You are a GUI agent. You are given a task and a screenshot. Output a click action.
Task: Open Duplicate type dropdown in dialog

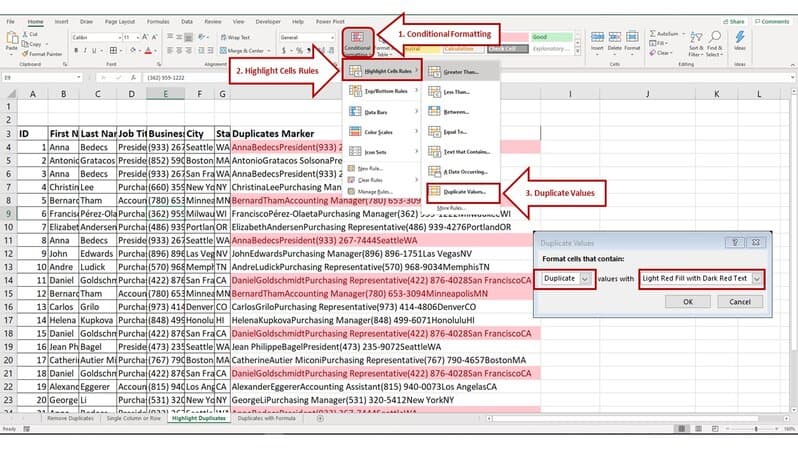tap(585, 278)
